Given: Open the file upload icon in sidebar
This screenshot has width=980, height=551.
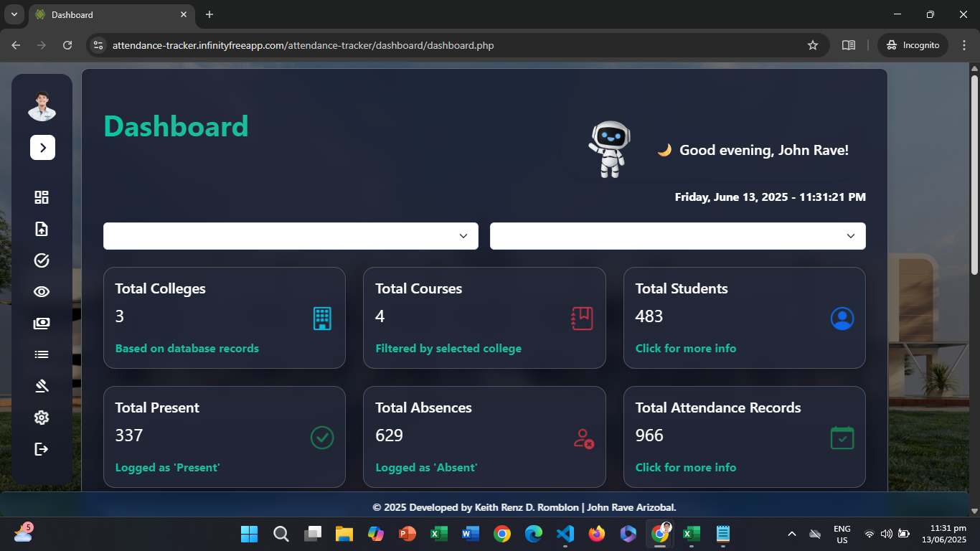Looking at the screenshot, I should pyautogui.click(x=42, y=229).
